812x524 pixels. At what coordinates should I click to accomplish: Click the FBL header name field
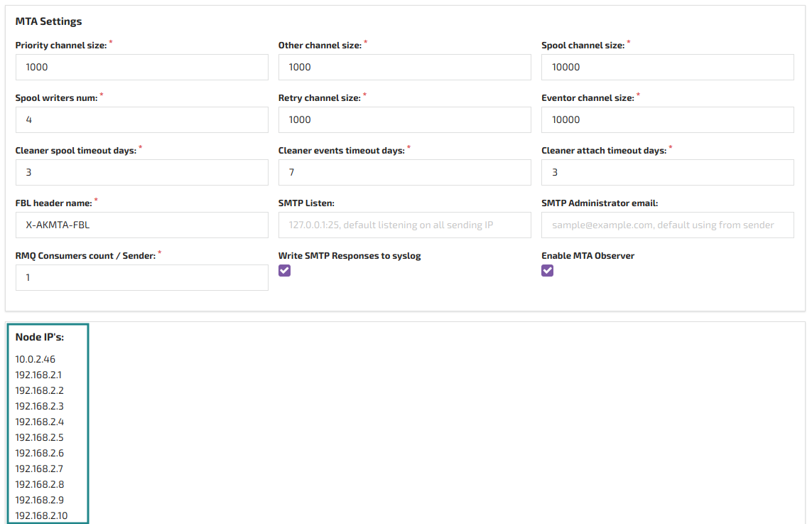tap(141, 225)
